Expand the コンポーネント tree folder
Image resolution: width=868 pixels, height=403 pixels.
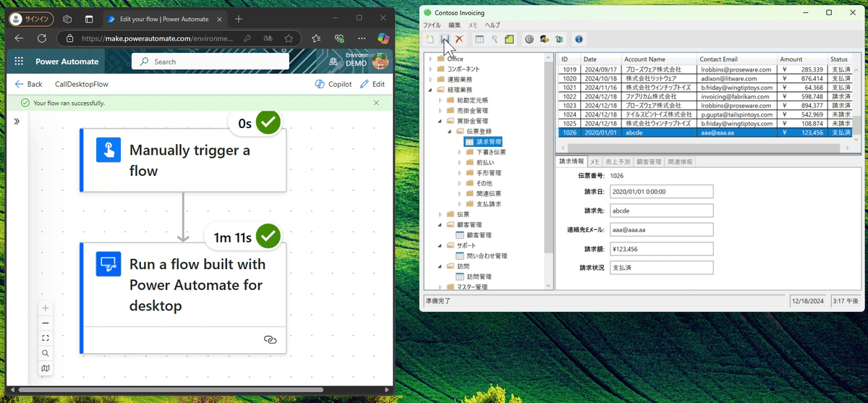[x=430, y=69]
